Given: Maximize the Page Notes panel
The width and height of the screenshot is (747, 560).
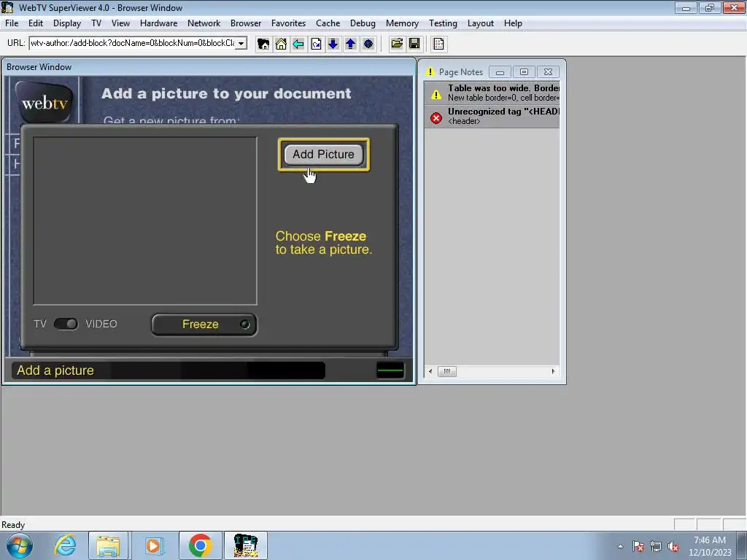Looking at the screenshot, I should [x=524, y=72].
